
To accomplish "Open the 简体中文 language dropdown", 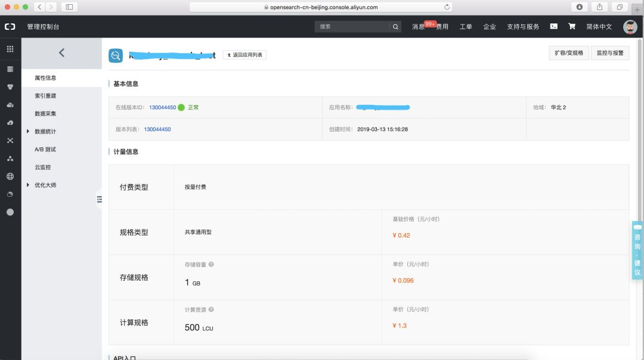I will [x=599, y=27].
